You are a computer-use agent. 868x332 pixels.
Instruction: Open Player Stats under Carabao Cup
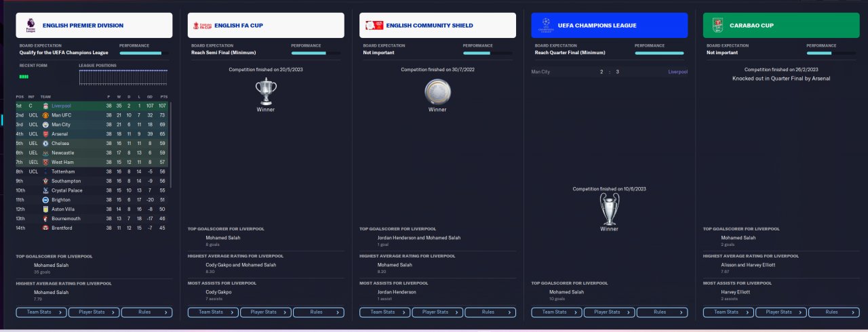(x=781, y=312)
